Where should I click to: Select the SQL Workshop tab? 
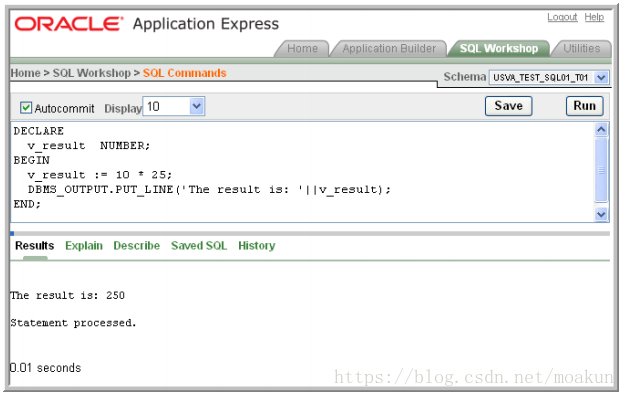pyautogui.click(x=499, y=49)
